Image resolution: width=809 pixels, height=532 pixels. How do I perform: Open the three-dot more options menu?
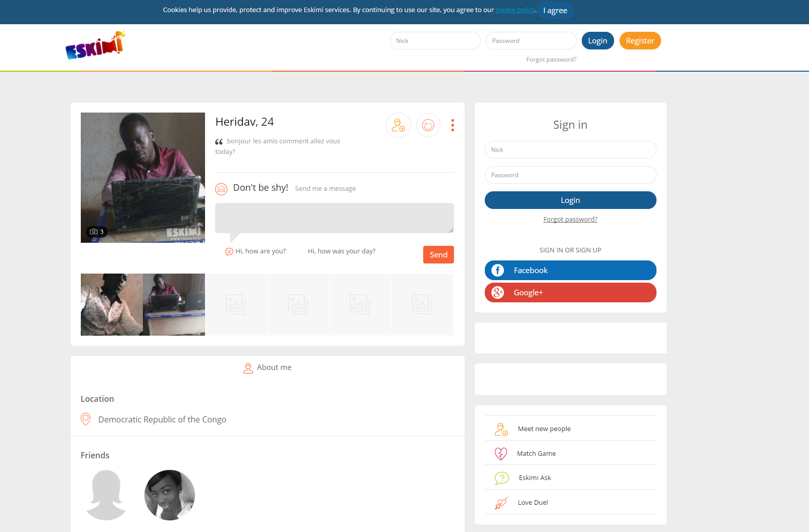[x=452, y=125]
